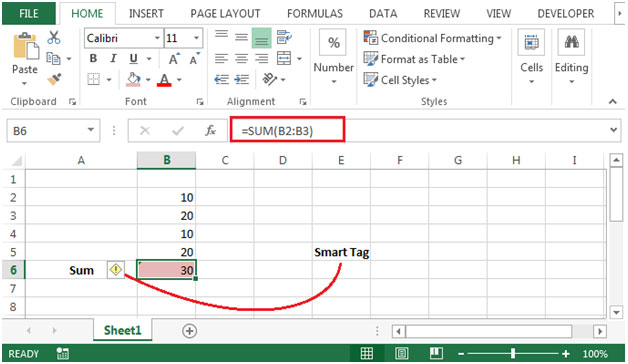Open the FILE tab

click(x=29, y=14)
